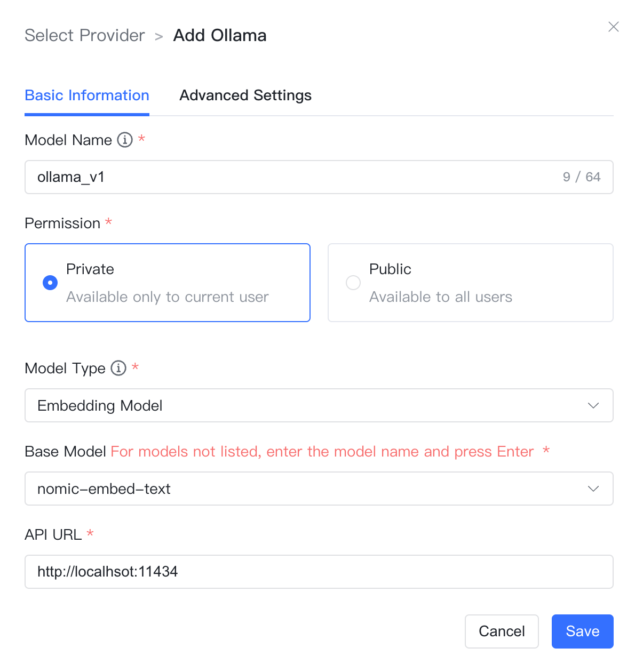The width and height of the screenshot is (635, 672).
Task: Cancel adding the Ollama model
Action: (502, 631)
